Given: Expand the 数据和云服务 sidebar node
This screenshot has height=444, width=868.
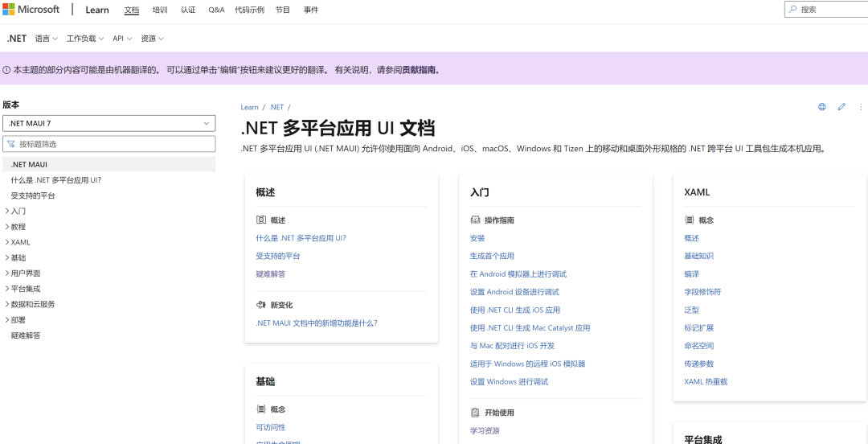Looking at the screenshot, I should tap(30, 304).
